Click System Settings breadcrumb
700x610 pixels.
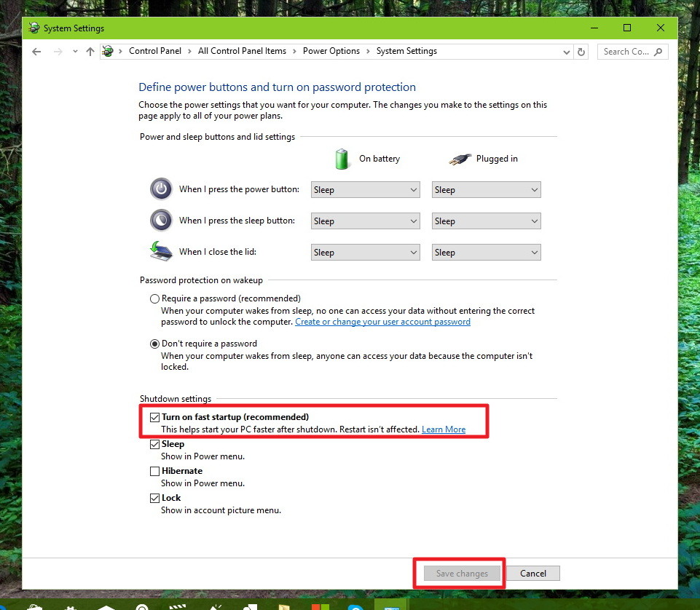(x=406, y=51)
